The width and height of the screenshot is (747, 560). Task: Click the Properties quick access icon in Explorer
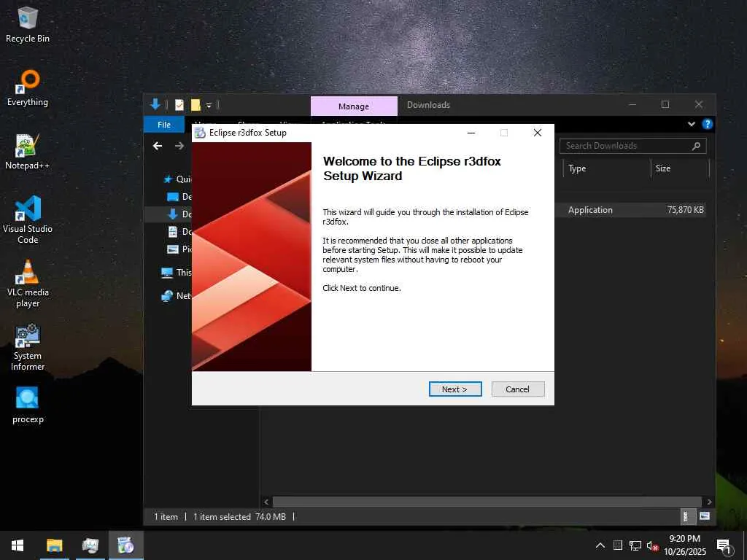179,105
